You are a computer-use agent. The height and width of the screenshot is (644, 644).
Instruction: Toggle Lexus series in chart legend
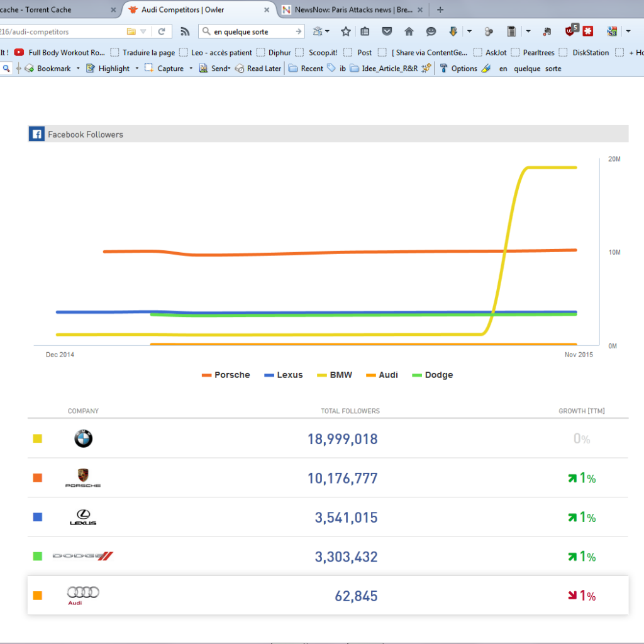284,375
